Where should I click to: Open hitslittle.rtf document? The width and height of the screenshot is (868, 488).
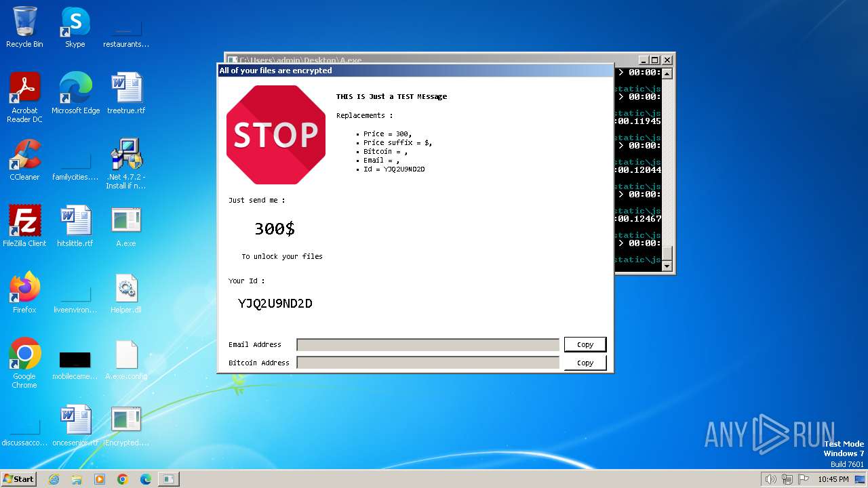pos(75,226)
